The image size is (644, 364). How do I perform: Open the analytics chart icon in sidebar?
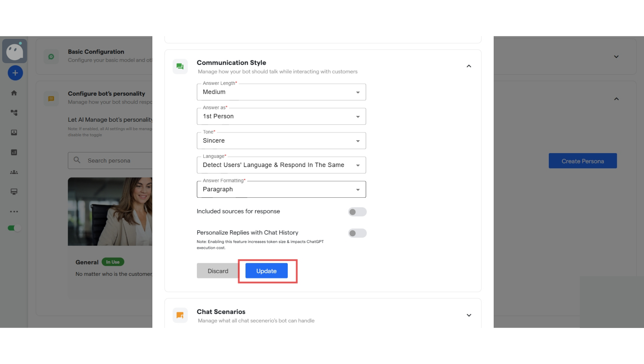[14, 152]
